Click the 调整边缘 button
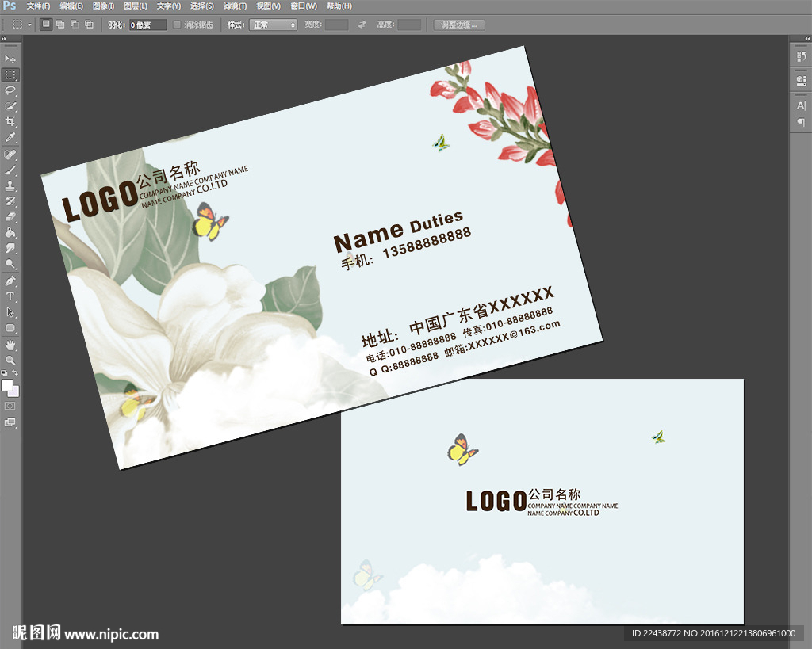The width and height of the screenshot is (812, 649). click(x=459, y=25)
